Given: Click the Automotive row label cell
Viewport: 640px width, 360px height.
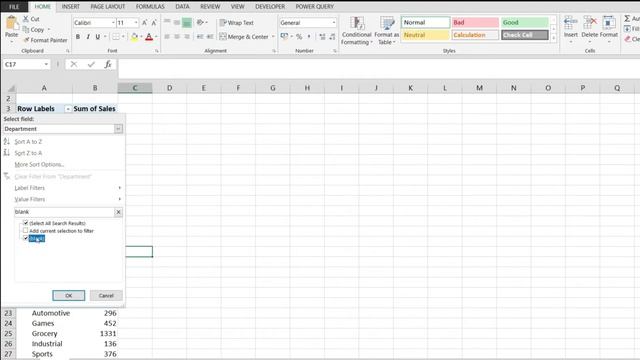Looking at the screenshot, I should pos(44,313).
